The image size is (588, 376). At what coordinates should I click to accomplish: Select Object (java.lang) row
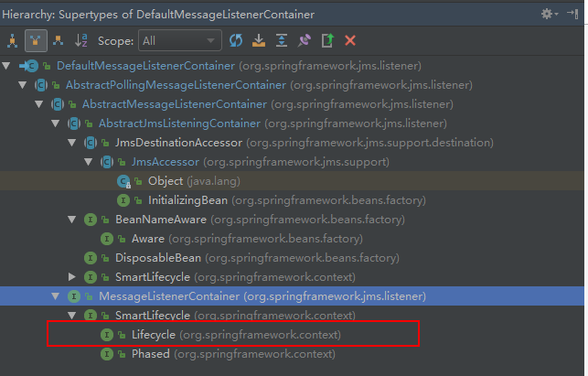[292, 181]
